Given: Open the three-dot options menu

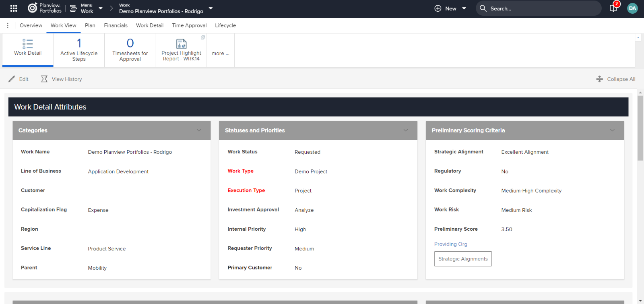Looking at the screenshot, I should [x=8, y=25].
